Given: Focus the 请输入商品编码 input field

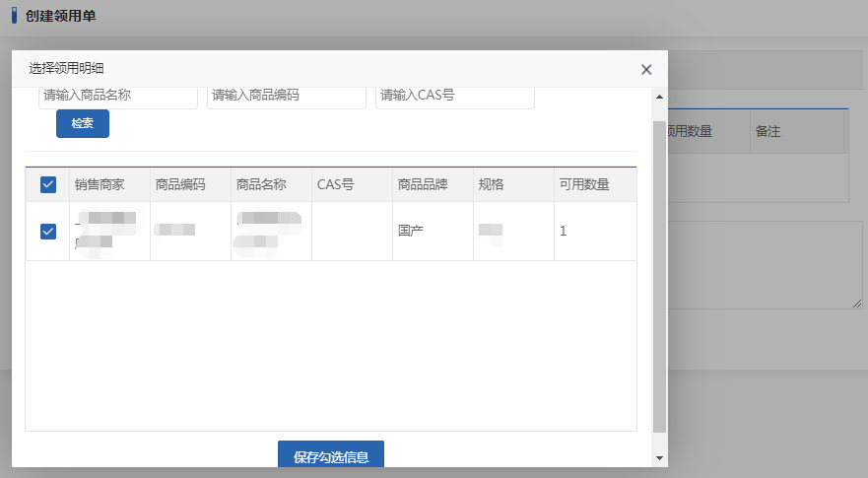Looking at the screenshot, I should click(286, 96).
